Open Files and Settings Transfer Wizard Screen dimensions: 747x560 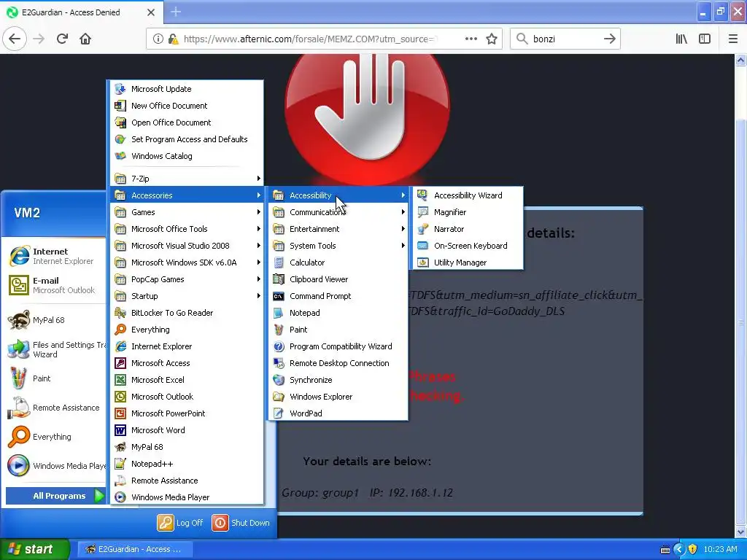point(55,349)
